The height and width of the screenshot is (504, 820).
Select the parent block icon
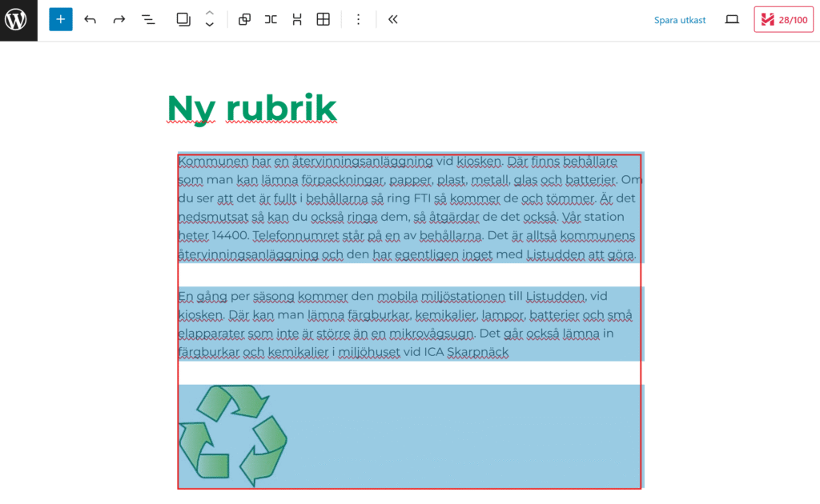pyautogui.click(x=183, y=20)
